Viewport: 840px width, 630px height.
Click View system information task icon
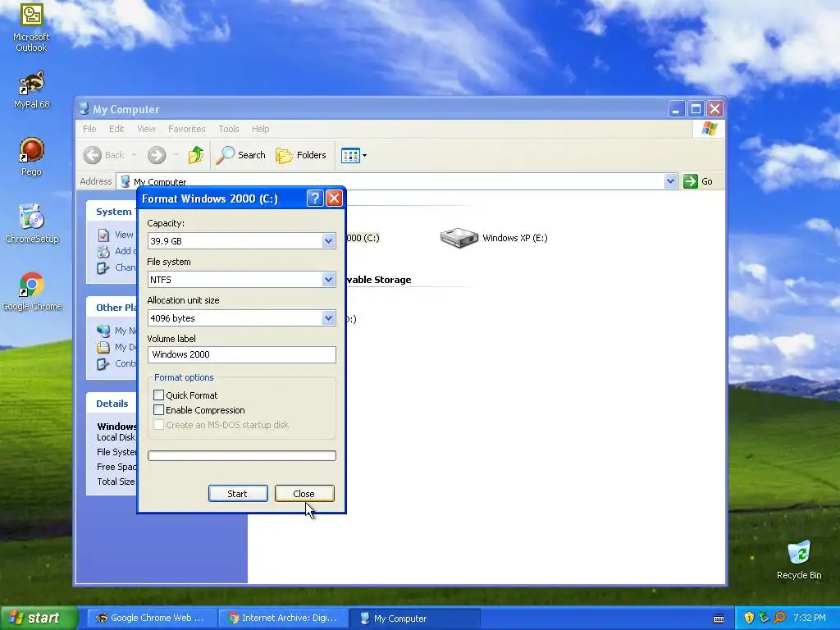pos(103,235)
